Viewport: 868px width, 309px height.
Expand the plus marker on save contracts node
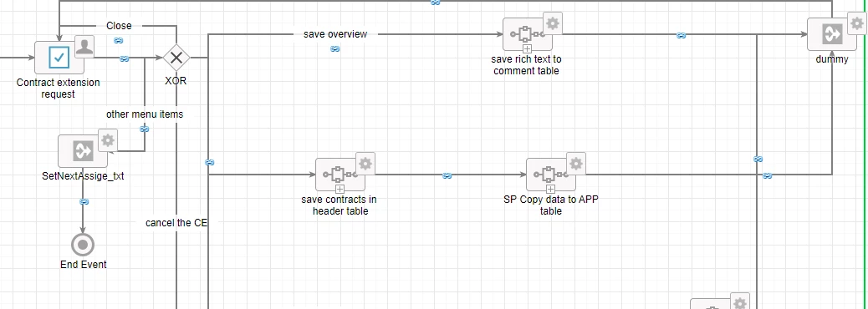pyautogui.click(x=340, y=190)
